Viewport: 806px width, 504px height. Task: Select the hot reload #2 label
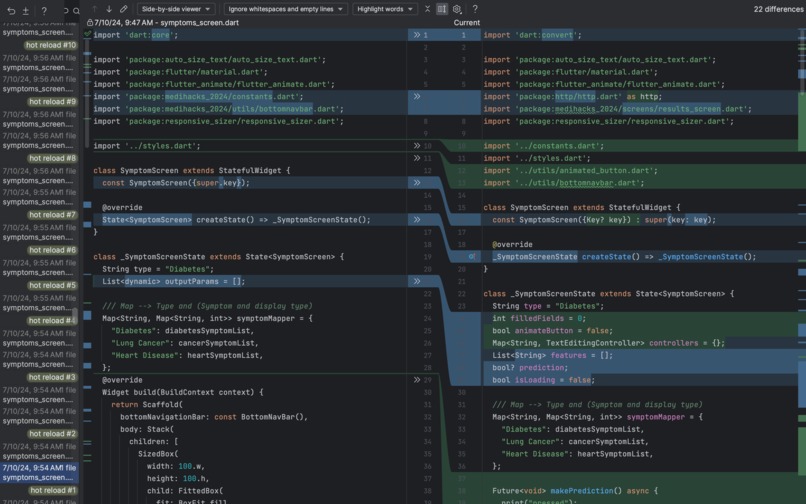[x=52, y=434]
